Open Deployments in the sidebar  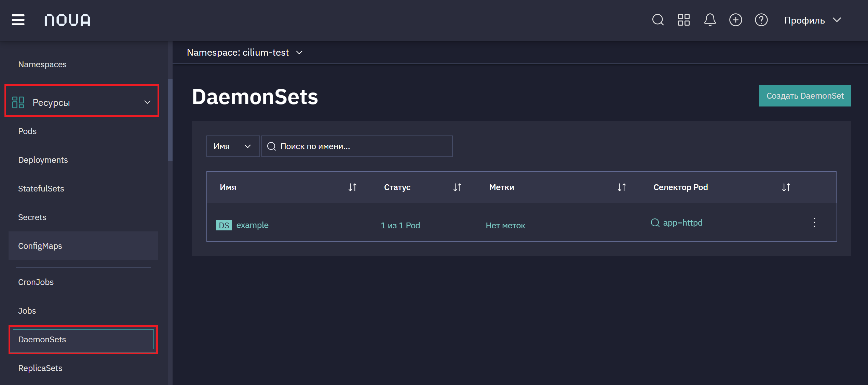(43, 160)
